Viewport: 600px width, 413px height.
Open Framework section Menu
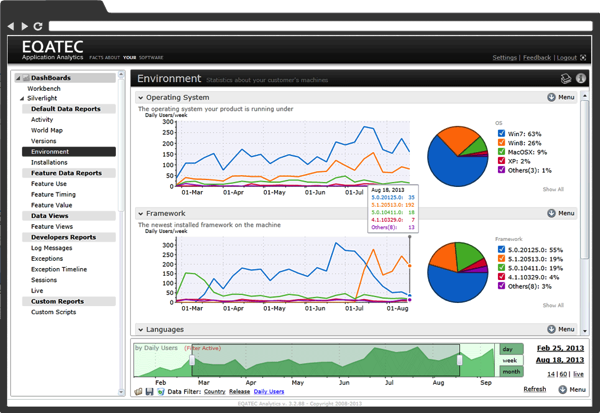coord(561,213)
